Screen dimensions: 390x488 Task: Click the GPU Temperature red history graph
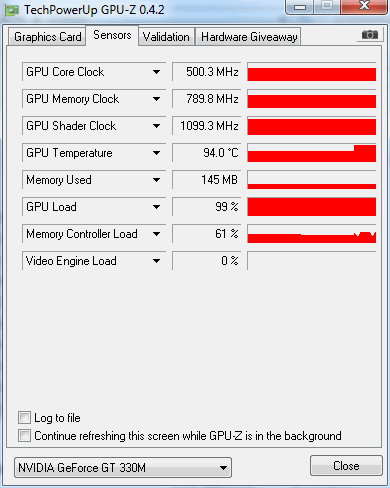pyautogui.click(x=312, y=153)
